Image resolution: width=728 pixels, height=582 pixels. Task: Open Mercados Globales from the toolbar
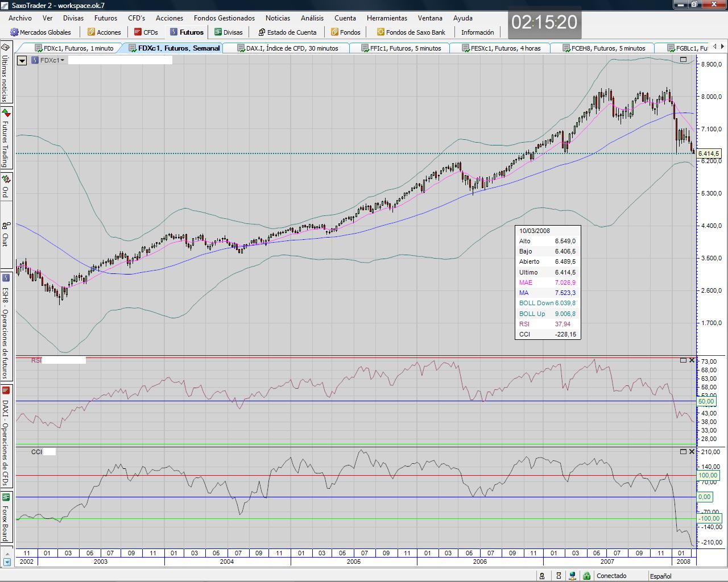(x=40, y=32)
